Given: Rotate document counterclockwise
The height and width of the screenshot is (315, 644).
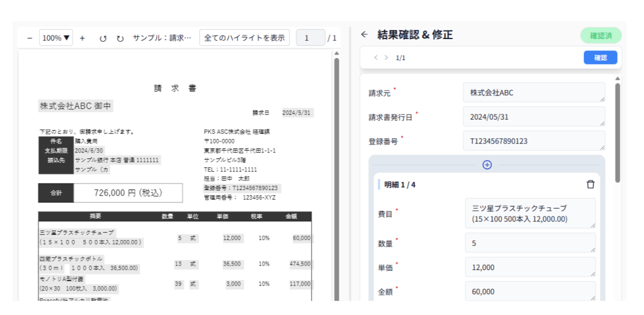Looking at the screenshot, I should click(x=103, y=38).
